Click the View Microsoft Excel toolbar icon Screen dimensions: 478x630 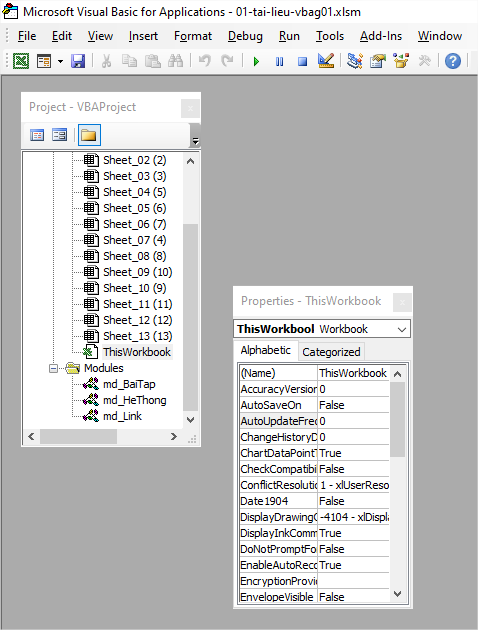pos(21,61)
